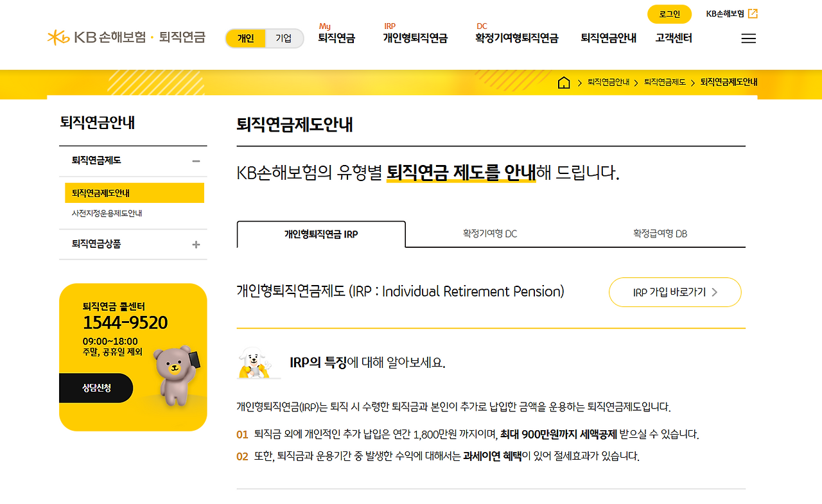Image resolution: width=822 pixels, height=504 pixels.
Task: Click the 로그인 button
Action: 669,13
